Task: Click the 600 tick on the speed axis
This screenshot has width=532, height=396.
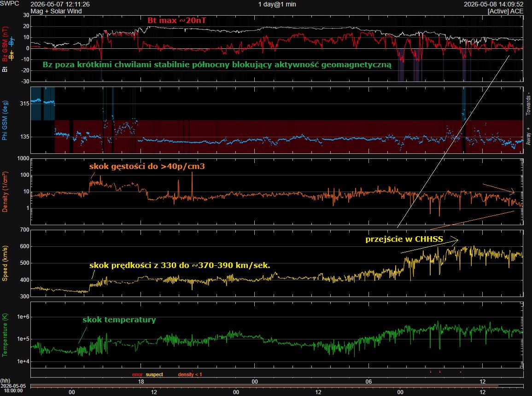Action: click(25, 246)
